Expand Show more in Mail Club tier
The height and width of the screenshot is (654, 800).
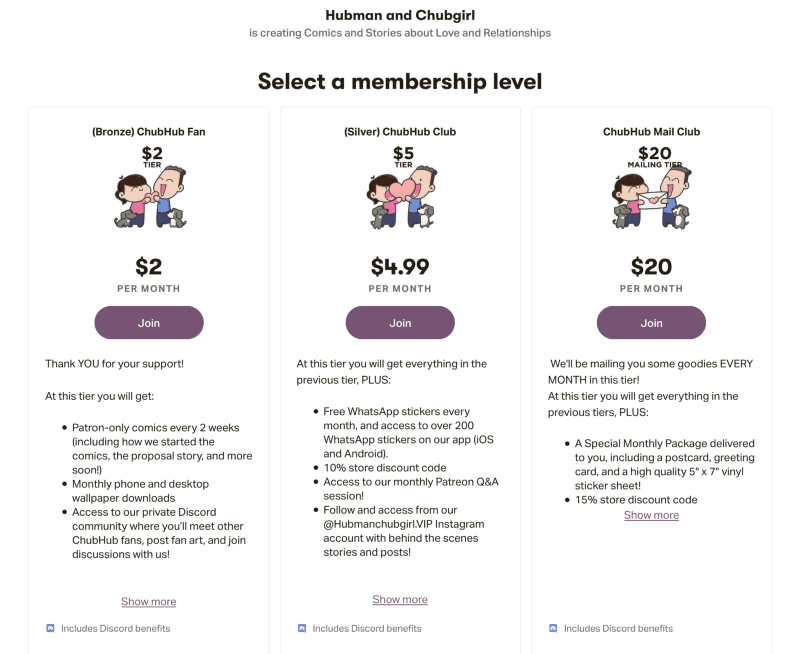(x=651, y=516)
